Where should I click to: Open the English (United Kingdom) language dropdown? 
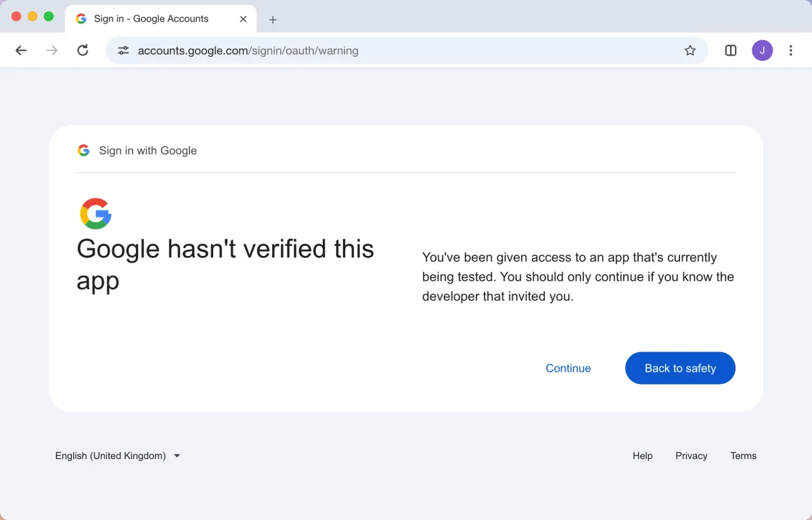[118, 456]
